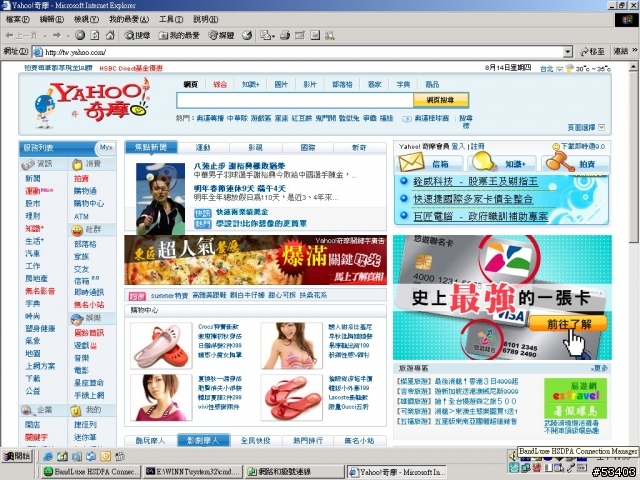Expand the 連結 links toolbar chevron

(x=635, y=51)
